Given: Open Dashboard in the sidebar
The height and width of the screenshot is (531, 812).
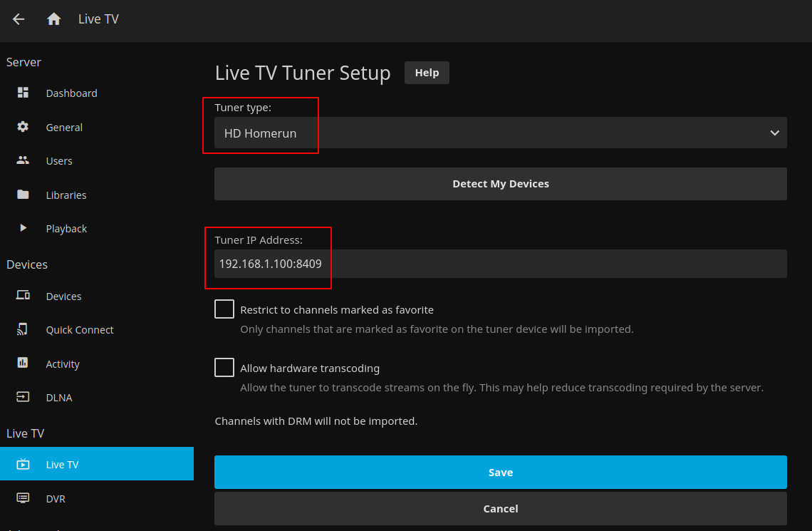Looking at the screenshot, I should click(97, 93).
